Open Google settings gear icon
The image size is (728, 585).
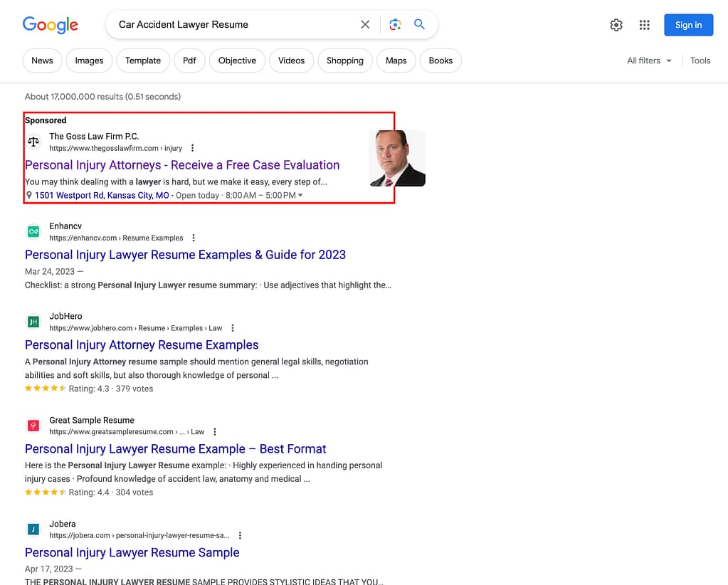616,25
